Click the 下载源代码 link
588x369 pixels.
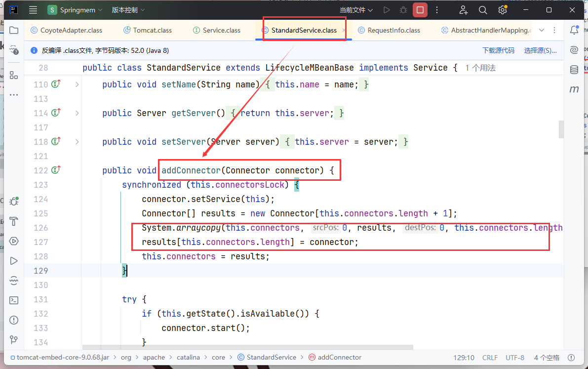click(498, 50)
